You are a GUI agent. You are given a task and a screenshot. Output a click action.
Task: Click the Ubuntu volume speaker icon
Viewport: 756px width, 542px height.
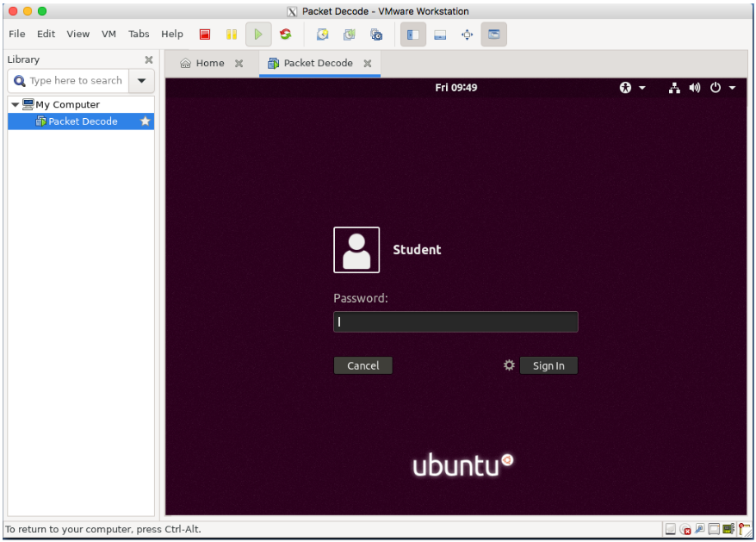(695, 88)
